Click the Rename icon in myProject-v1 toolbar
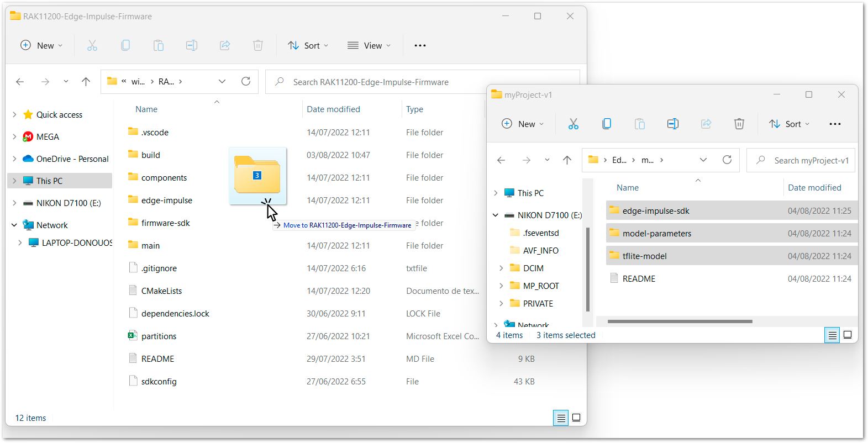868x443 pixels. 672,124
